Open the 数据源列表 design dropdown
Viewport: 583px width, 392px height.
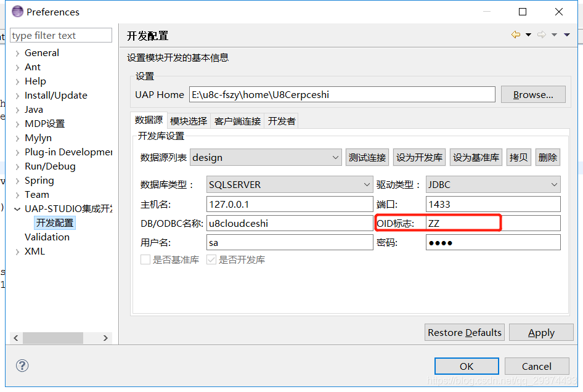[x=266, y=157]
